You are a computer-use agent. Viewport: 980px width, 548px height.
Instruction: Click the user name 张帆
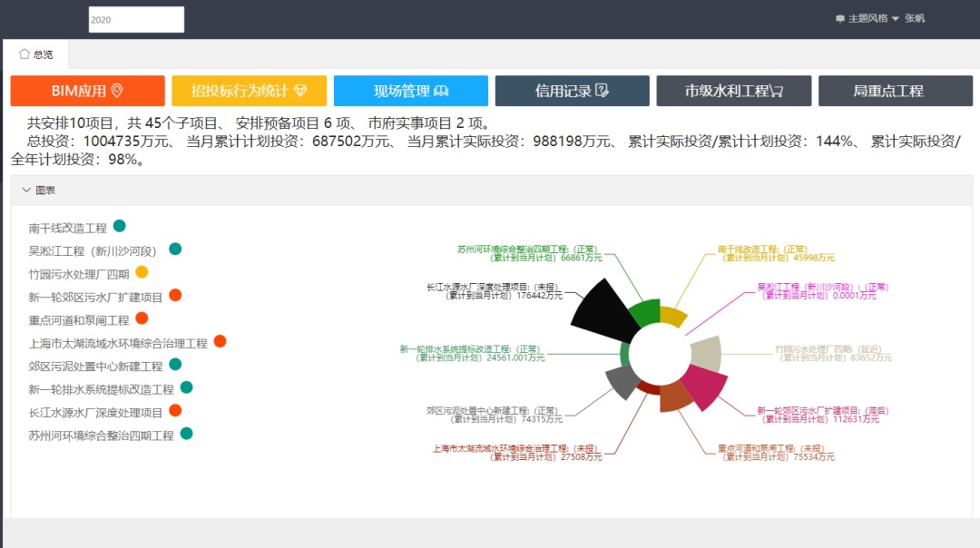click(x=915, y=18)
